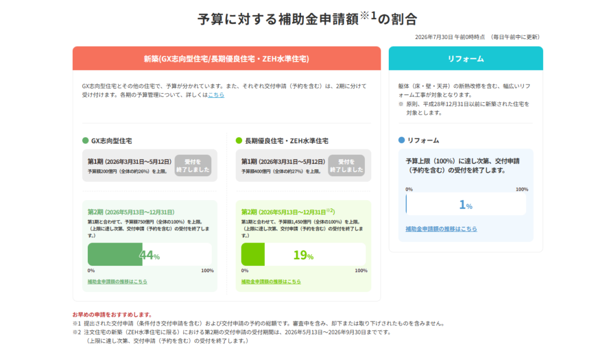The image size is (596, 364).
Task: Click GX志向型住宅 第1期 受付を終了しました button
Action: pos(193,166)
